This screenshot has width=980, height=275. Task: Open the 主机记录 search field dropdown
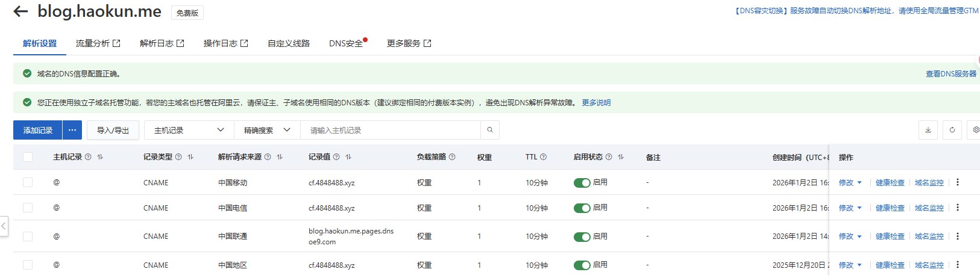[x=189, y=130]
